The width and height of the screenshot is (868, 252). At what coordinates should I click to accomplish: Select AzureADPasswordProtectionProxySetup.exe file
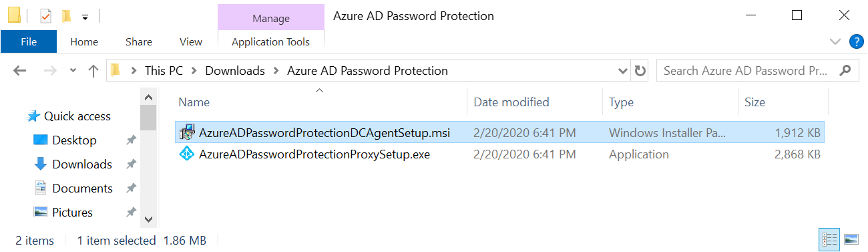pyautogui.click(x=314, y=154)
